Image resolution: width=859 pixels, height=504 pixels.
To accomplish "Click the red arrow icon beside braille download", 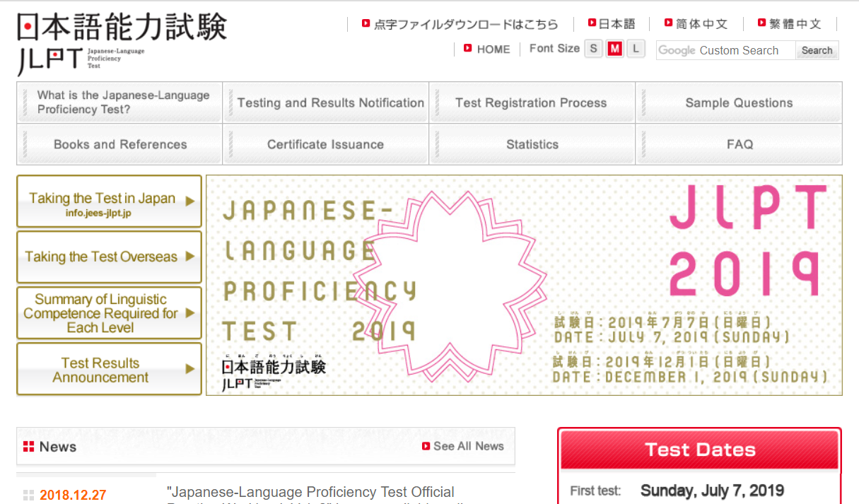I will [x=366, y=23].
